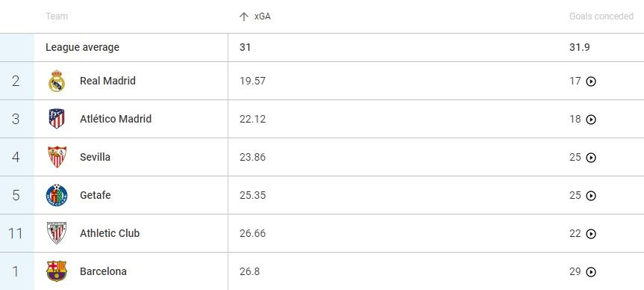Viewport: 644px width, 290px height.
Task: Sort by Team column header
Action: [x=57, y=16]
